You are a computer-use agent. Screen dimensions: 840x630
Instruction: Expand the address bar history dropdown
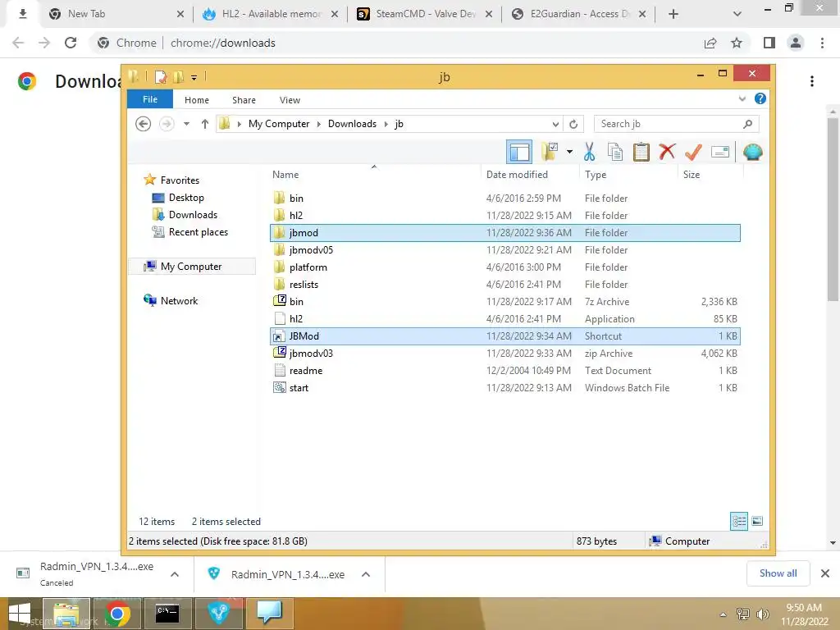[x=555, y=125]
